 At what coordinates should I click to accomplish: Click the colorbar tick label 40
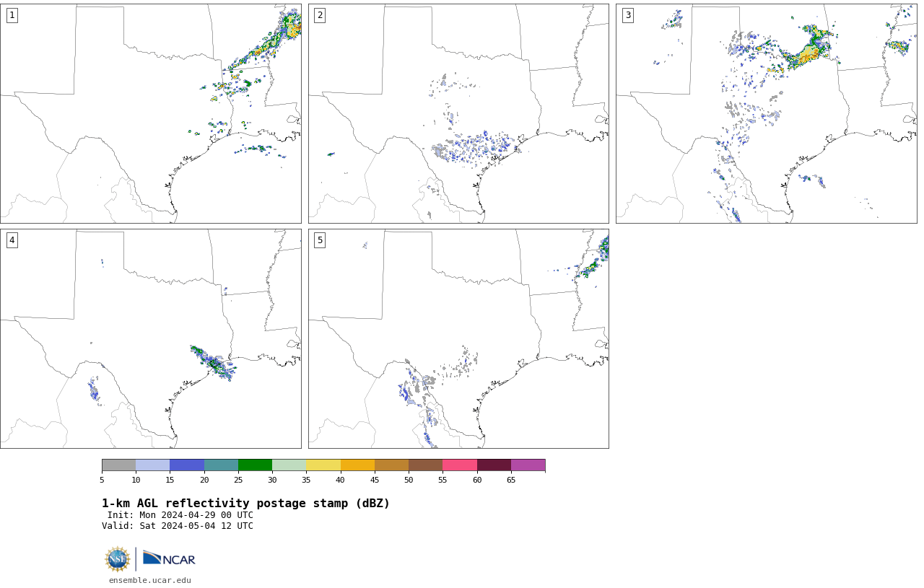pos(341,480)
